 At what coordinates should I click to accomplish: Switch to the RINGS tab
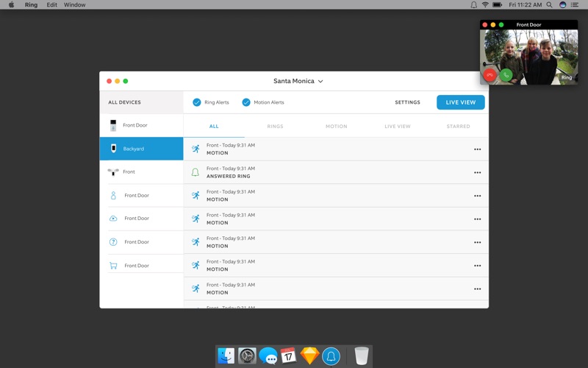275,126
